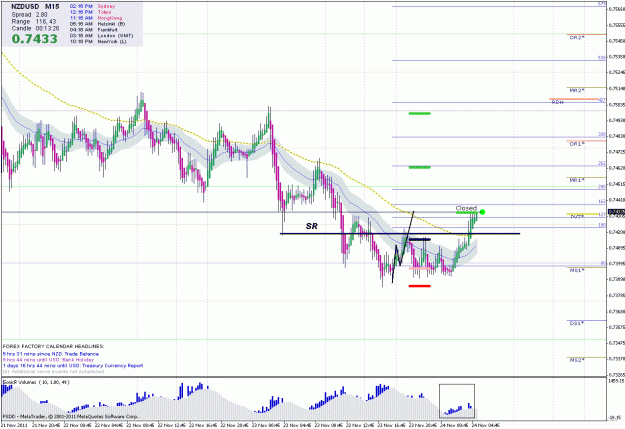Click the Closed trade label

pos(466,208)
